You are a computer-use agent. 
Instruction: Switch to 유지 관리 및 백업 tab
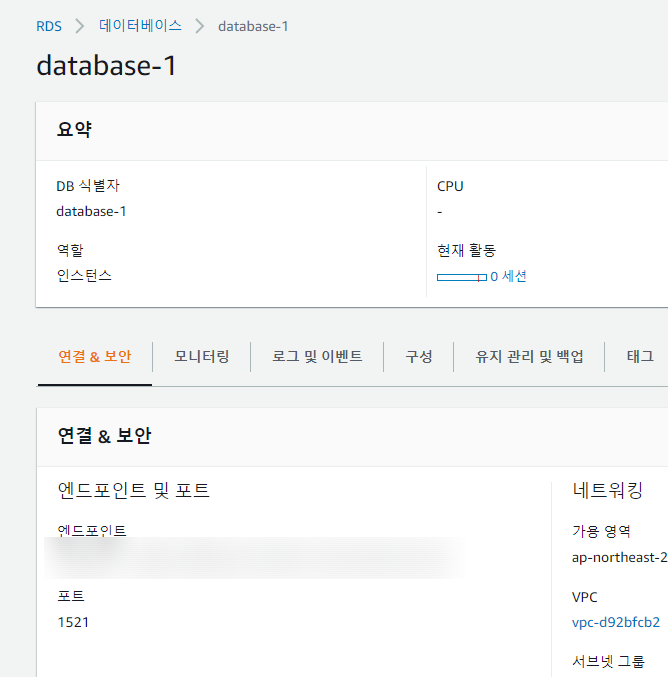coord(529,356)
